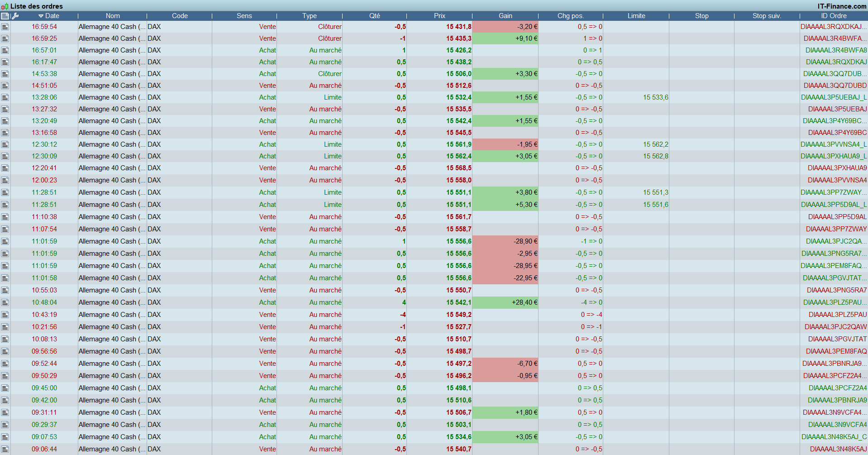Click the position change '-4 => 0'
The image size is (868, 455).
click(591, 302)
